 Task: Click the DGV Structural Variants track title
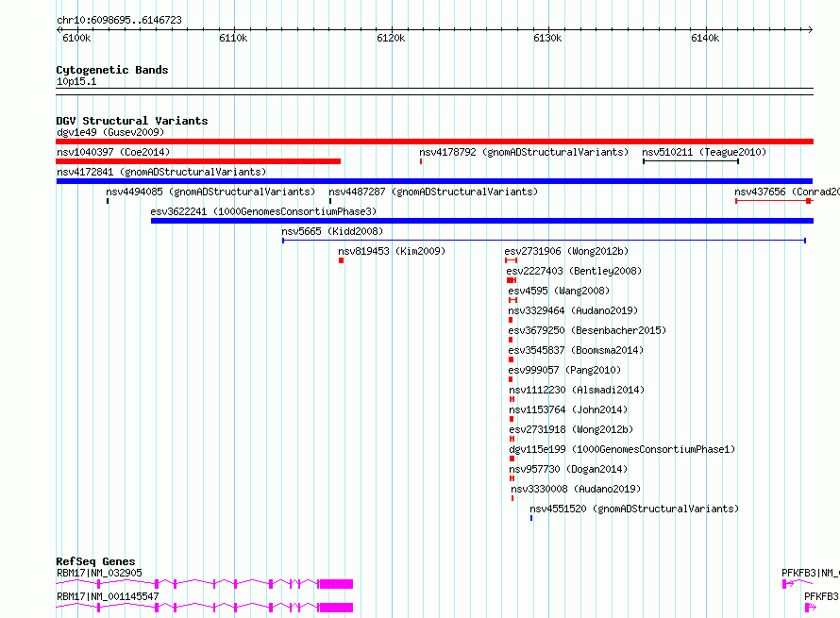pos(132,121)
